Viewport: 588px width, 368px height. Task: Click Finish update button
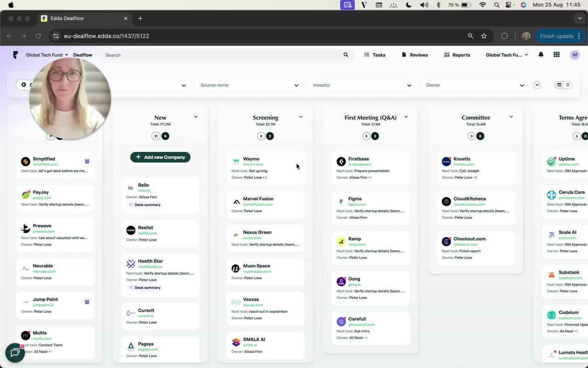coord(560,36)
